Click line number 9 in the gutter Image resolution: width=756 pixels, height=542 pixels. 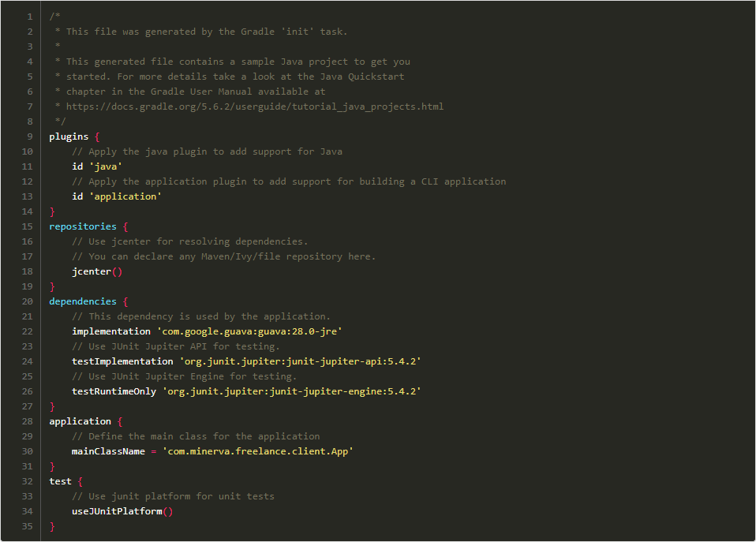(x=30, y=136)
